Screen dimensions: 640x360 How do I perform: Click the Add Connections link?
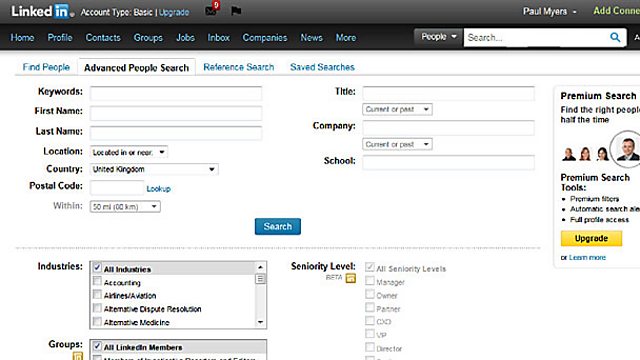click(616, 11)
